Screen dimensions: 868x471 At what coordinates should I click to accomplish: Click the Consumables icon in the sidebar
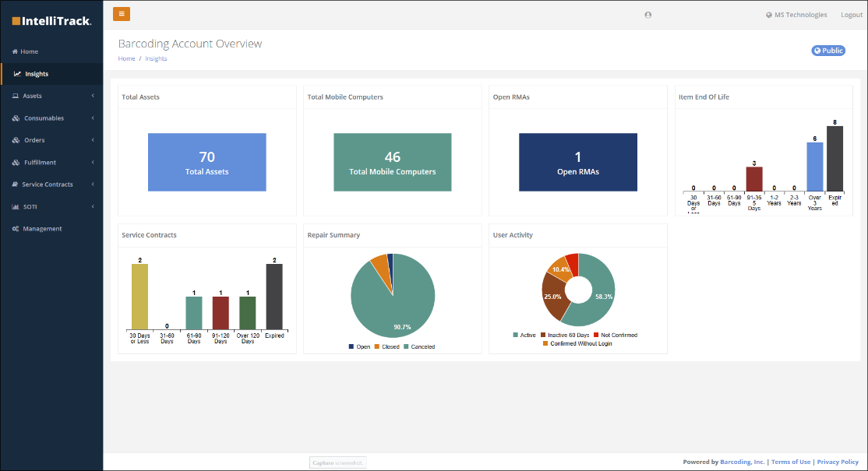click(x=16, y=118)
